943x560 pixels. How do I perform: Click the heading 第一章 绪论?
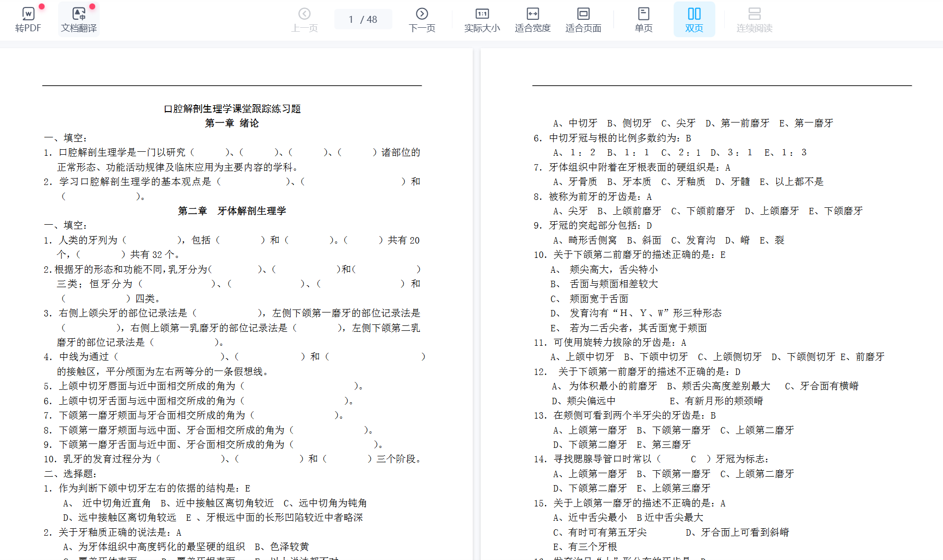232,123
